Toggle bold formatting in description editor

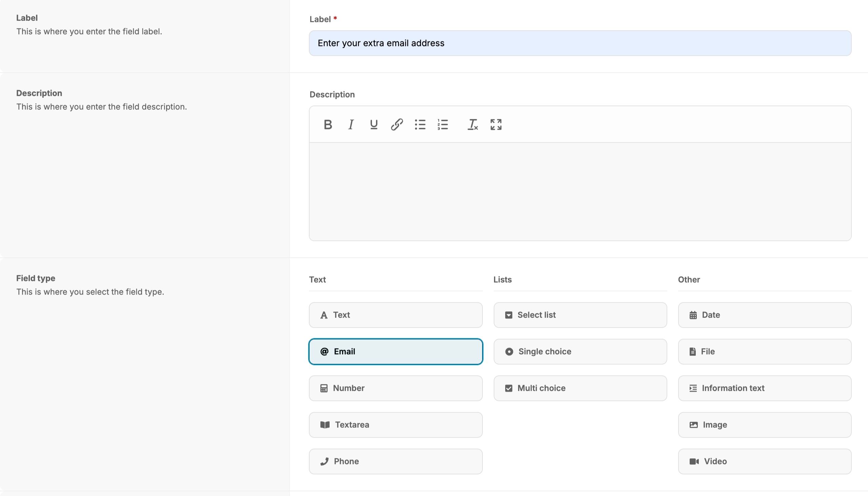(x=328, y=125)
